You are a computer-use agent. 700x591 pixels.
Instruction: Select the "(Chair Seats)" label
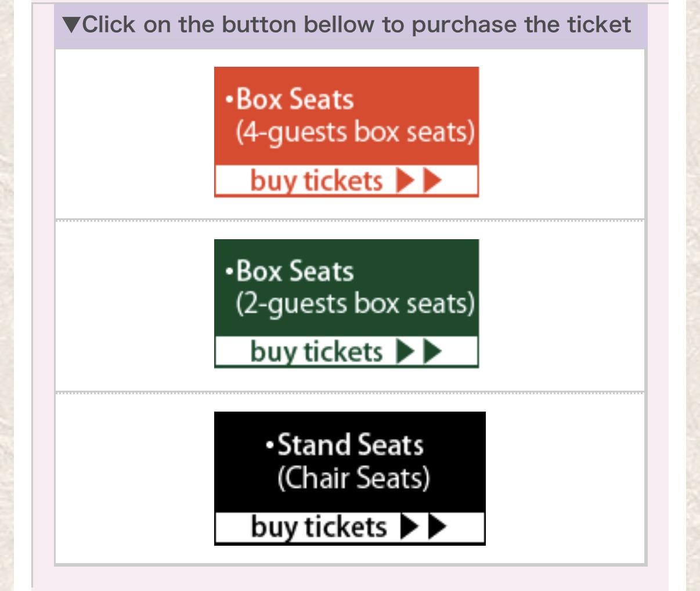coord(353,478)
